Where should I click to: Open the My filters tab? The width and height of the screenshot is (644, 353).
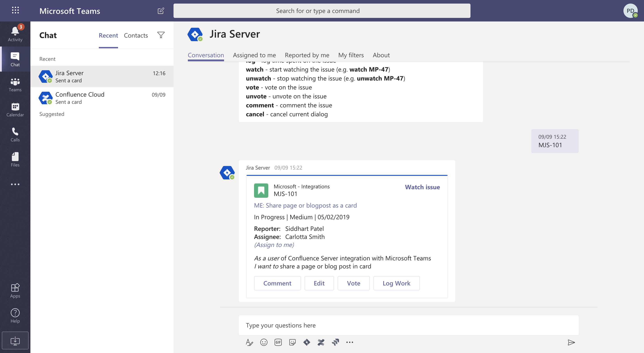351,55
